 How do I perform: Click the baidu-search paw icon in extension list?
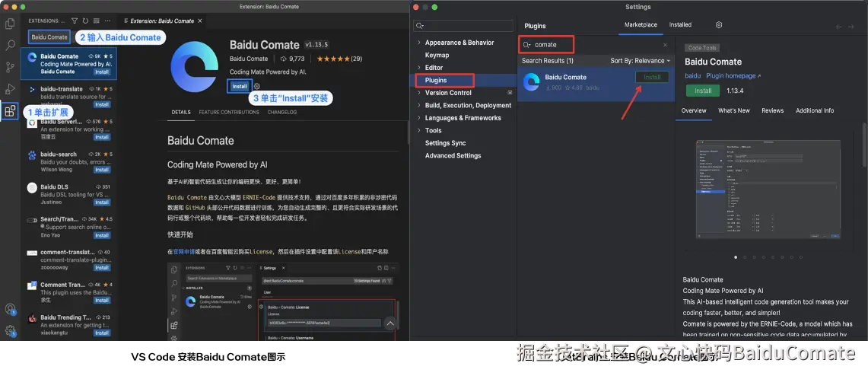point(31,155)
